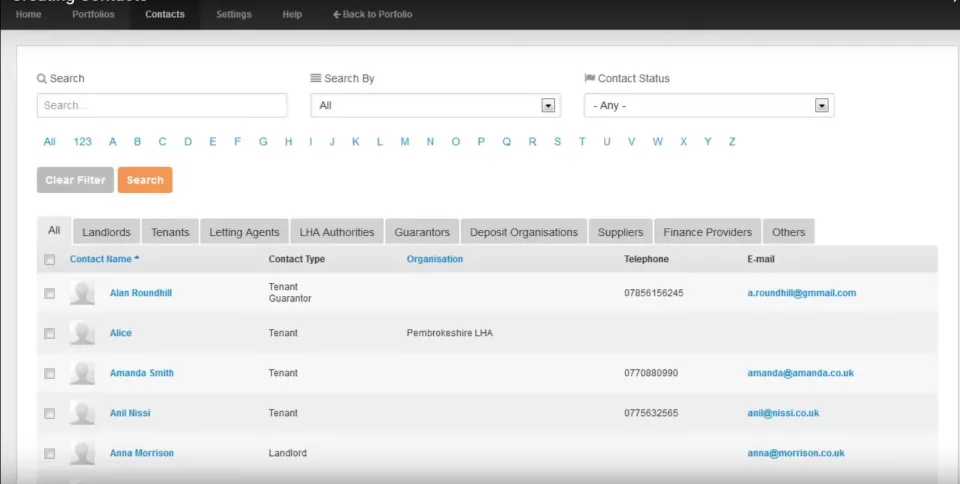The image size is (960, 484).
Task: Click email amanda@amanda.co.uk
Action: pyautogui.click(x=800, y=373)
